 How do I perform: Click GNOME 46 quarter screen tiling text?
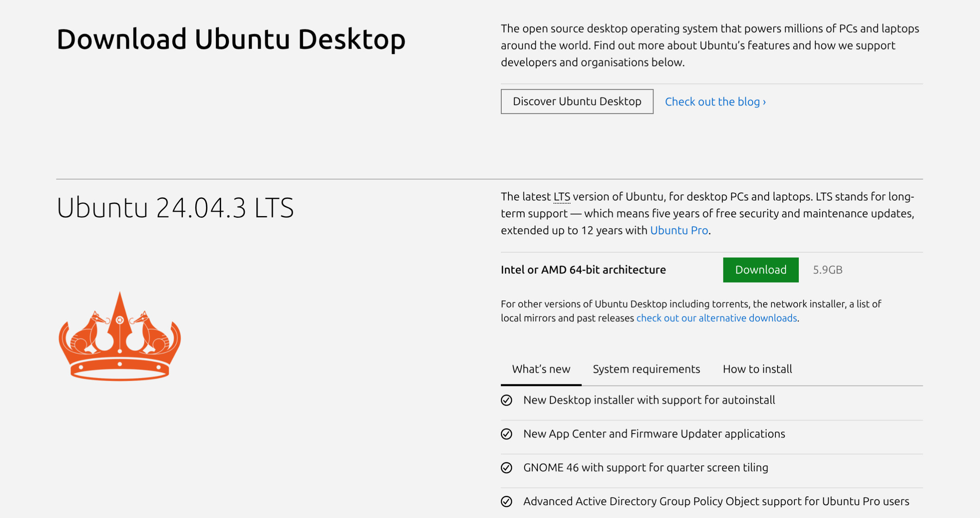(645, 468)
